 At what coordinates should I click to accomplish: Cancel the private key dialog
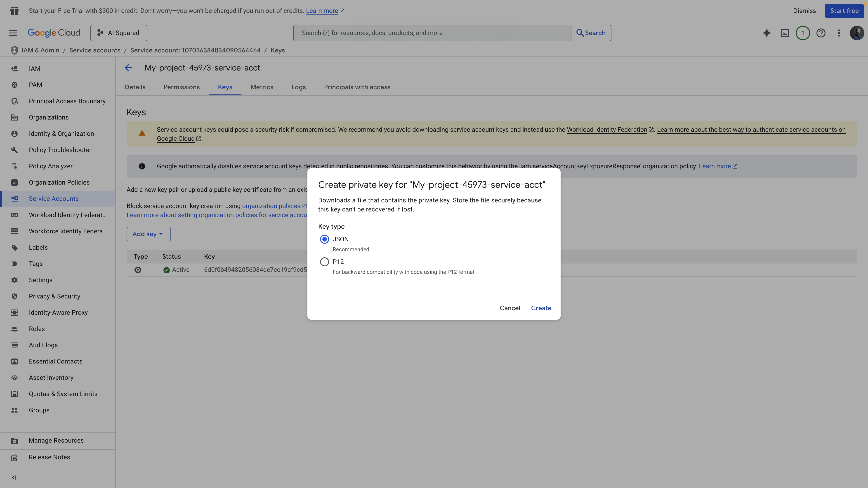[510, 308]
